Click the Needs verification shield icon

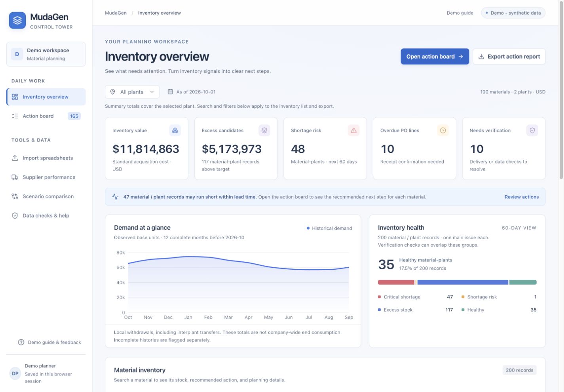532,130
